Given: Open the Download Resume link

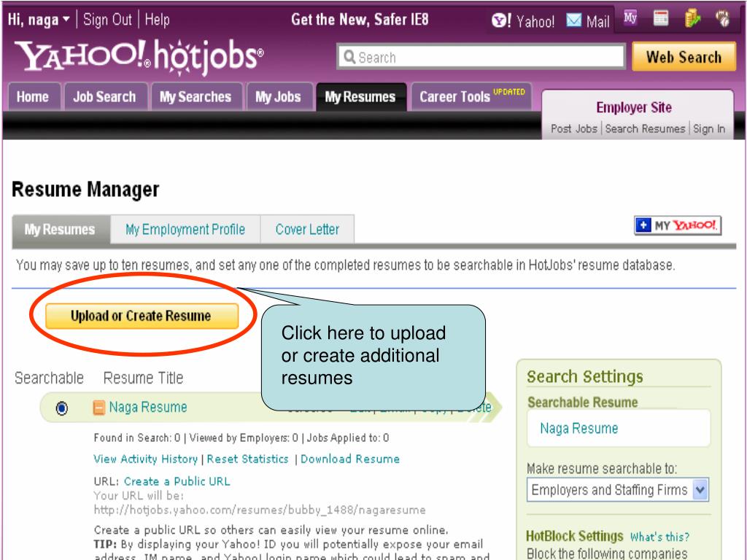Looking at the screenshot, I should click(x=350, y=459).
